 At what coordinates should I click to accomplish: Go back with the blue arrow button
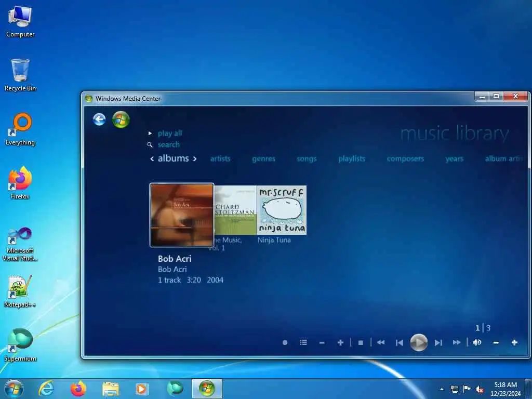pyautogui.click(x=99, y=119)
